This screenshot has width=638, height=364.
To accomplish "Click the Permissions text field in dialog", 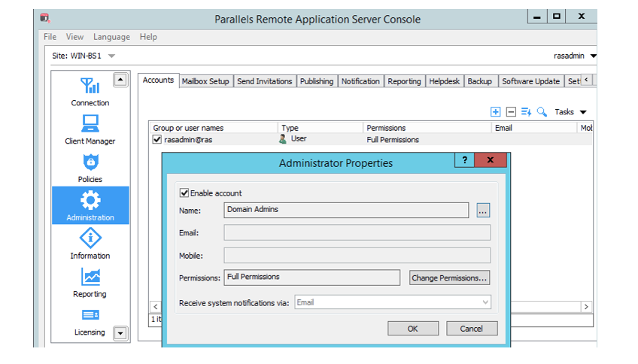I will (x=312, y=278).
